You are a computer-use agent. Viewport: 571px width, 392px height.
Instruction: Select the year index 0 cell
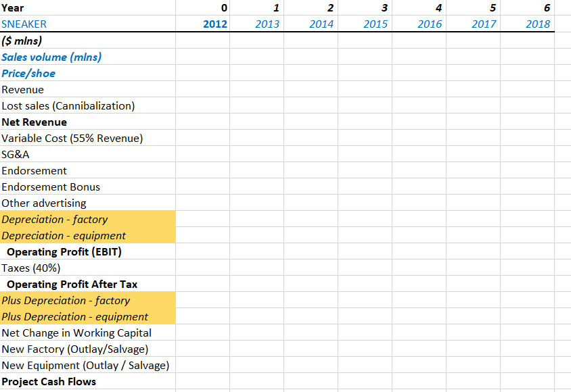(x=203, y=7)
